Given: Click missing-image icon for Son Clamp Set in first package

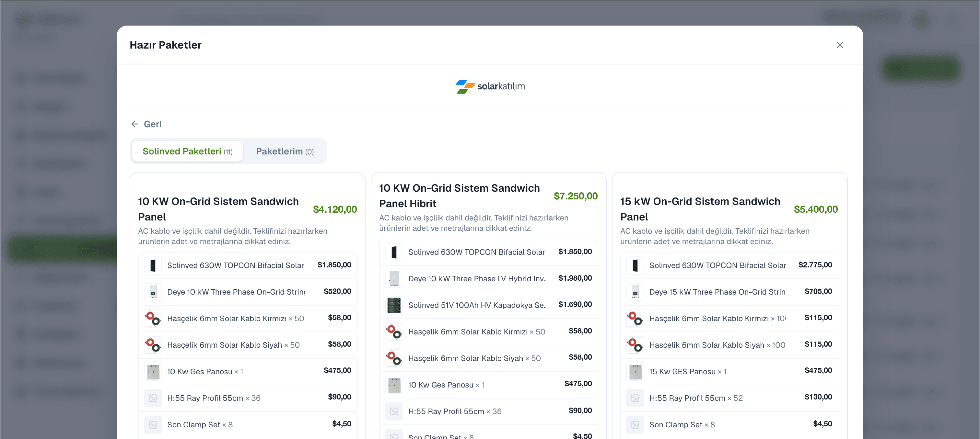Looking at the screenshot, I should click(x=153, y=424).
